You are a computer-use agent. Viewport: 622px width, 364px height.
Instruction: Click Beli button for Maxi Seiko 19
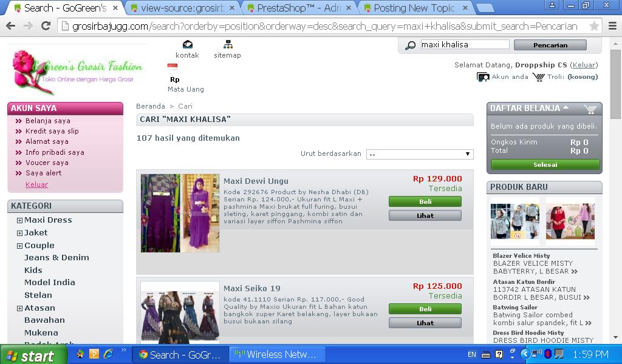[425, 309]
